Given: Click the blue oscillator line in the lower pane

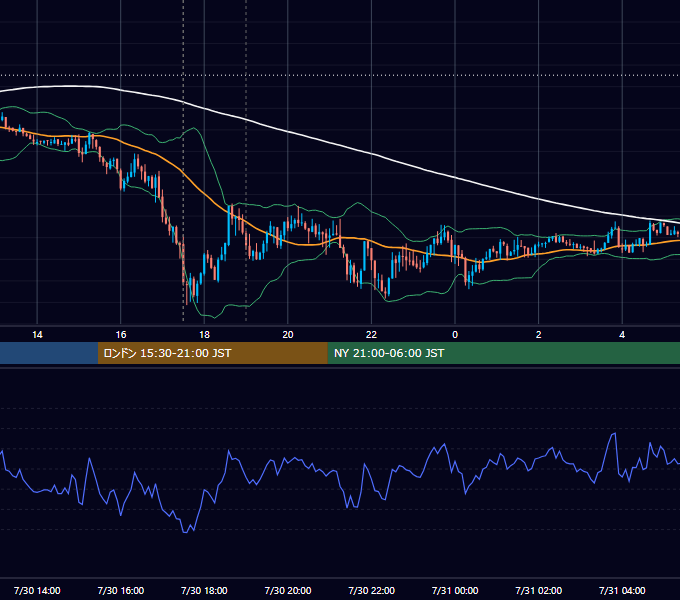Looking at the screenshot, I should click(364, 465).
